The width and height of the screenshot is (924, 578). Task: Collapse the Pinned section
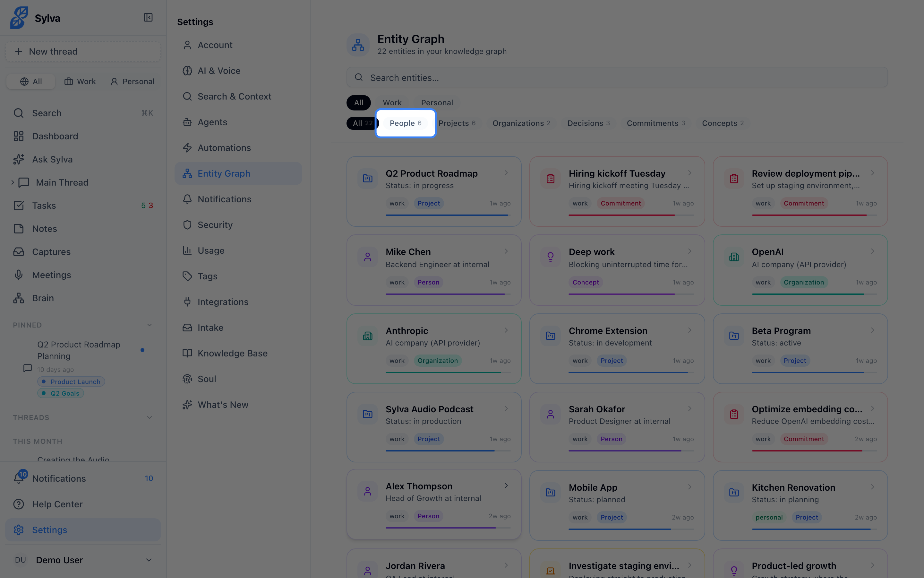click(149, 325)
